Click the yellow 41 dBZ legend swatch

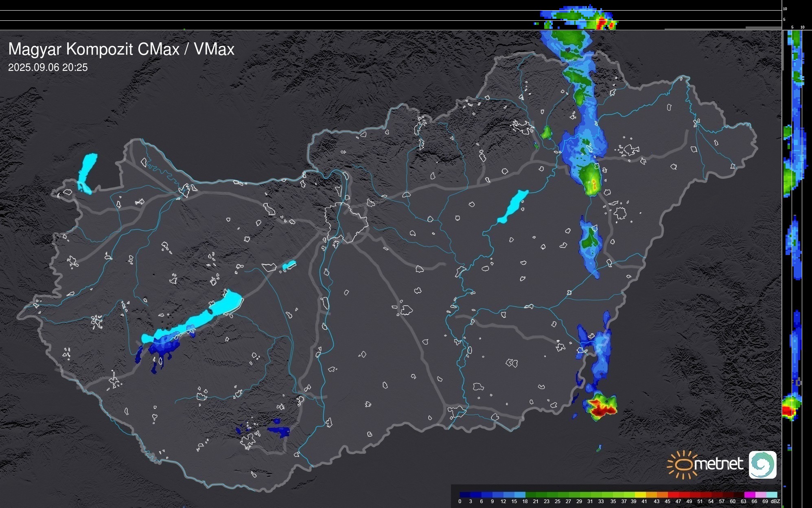(640, 495)
